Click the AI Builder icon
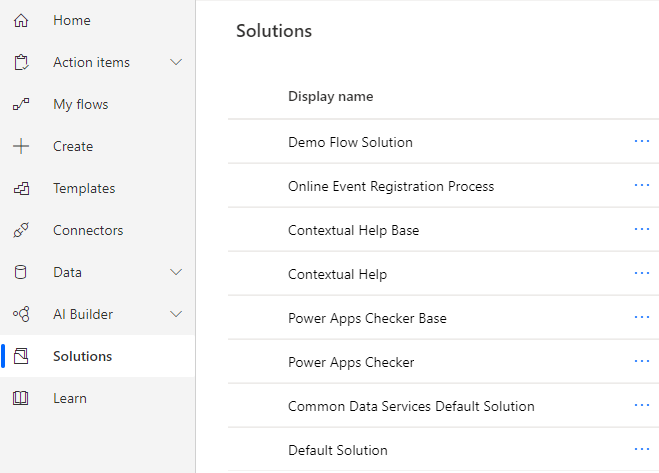Screen dimensions: 659x473 click(21, 314)
